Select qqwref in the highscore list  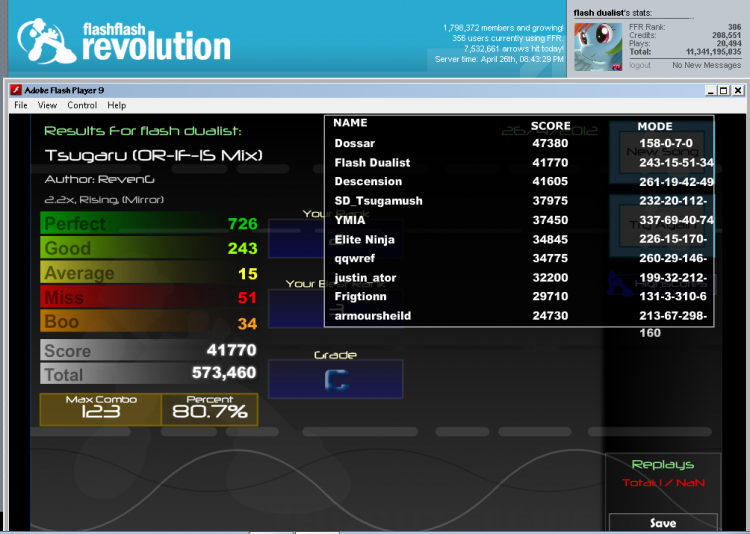coord(354,258)
